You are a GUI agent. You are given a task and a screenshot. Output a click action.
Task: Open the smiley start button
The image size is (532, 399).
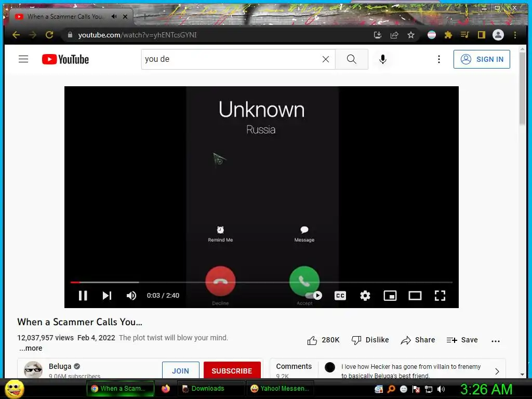14,389
